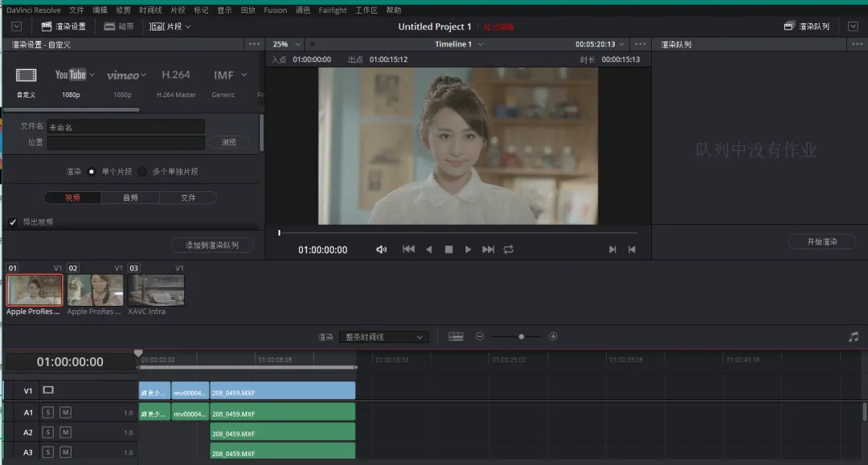
Task: Open the entire timeline render range dropdown
Action: point(383,337)
